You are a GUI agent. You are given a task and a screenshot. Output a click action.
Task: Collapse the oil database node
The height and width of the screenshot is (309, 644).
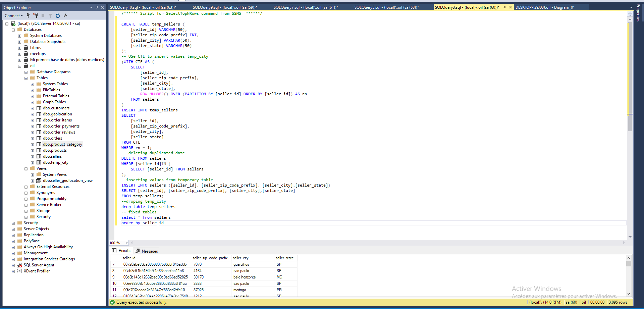[19, 66]
